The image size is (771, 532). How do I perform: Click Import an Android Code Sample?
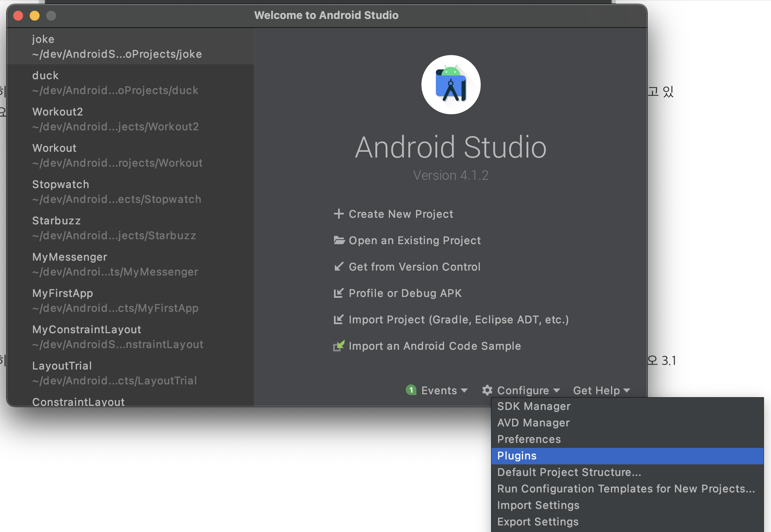click(435, 346)
